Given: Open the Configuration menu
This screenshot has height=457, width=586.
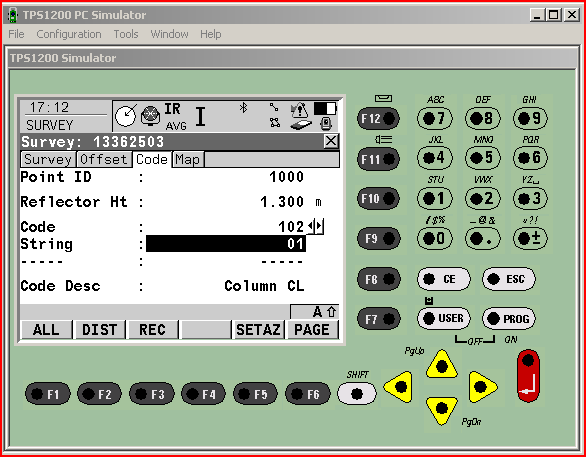Looking at the screenshot, I should 69,34.
